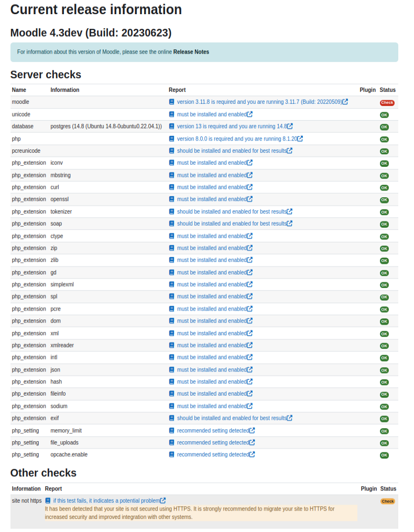Click the 'Other checks' section heading
Viewport: 414px width, 532px height.
(x=43, y=473)
